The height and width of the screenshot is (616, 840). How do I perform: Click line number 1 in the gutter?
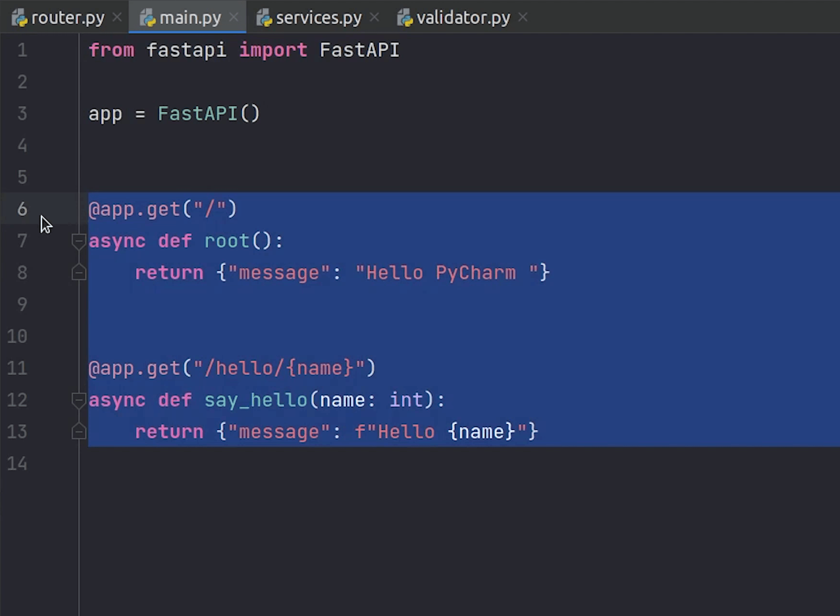pyautogui.click(x=22, y=50)
